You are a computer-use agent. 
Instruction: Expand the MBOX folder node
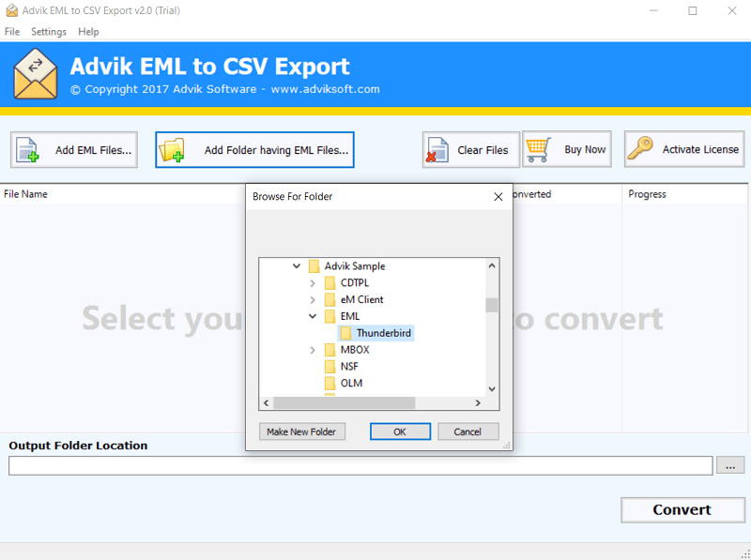(x=313, y=350)
